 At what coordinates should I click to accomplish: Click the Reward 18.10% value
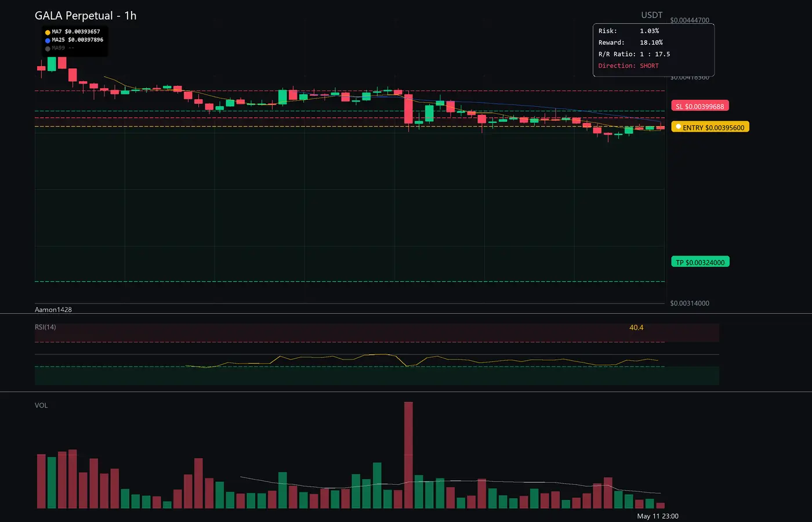(651, 42)
